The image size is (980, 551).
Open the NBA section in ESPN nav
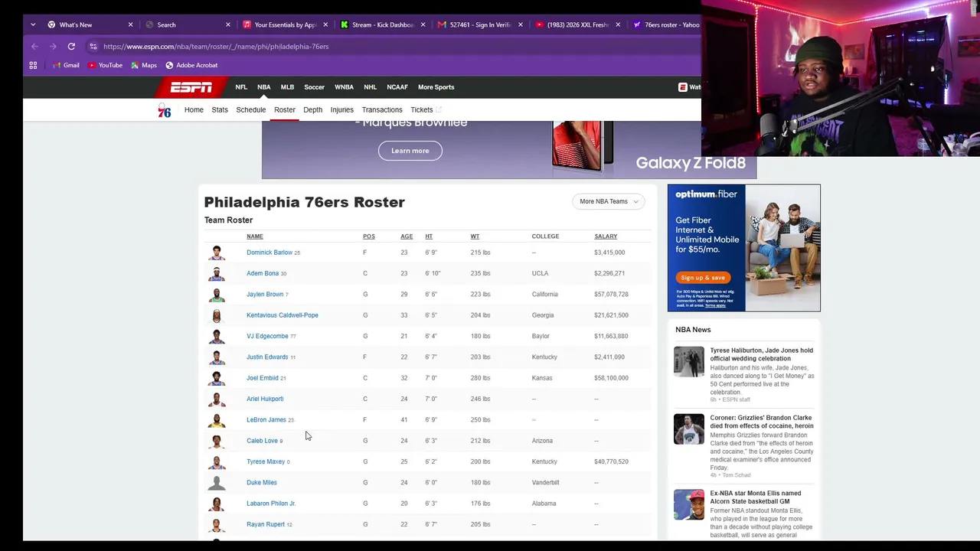coord(264,87)
